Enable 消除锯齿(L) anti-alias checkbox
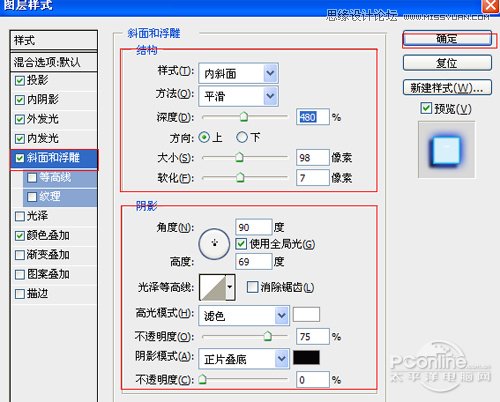Image resolution: width=500 pixels, height=402 pixels. point(252,287)
